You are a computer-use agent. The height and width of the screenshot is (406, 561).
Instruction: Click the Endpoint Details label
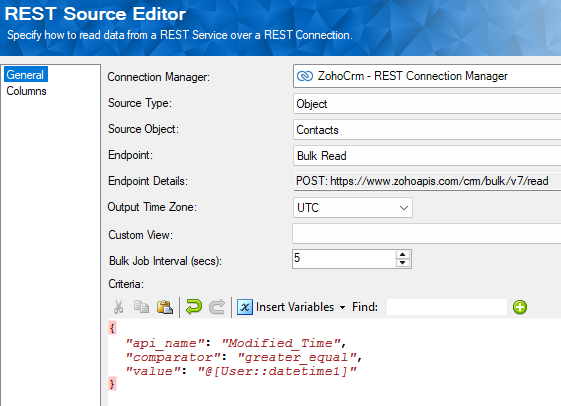pos(148,181)
